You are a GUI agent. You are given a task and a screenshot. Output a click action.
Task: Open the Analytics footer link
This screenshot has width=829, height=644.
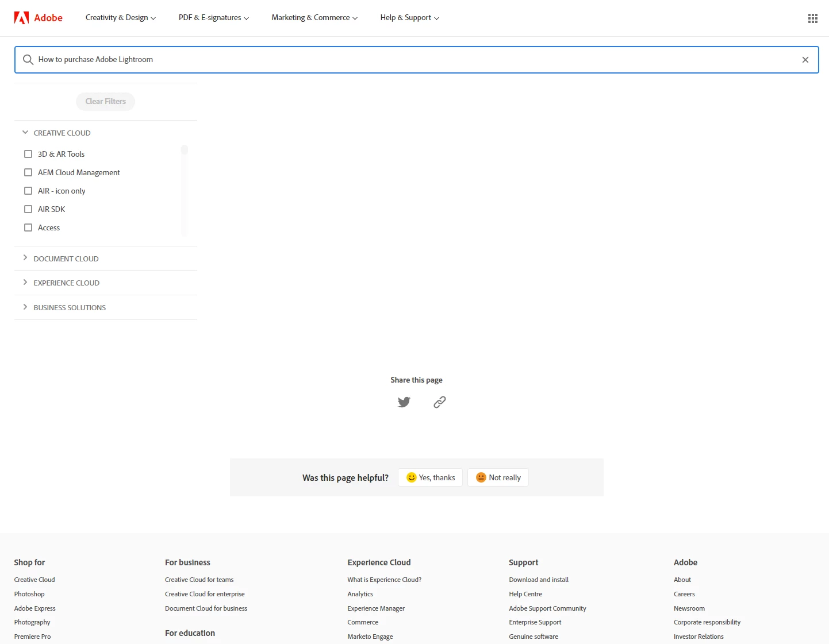tap(360, 594)
